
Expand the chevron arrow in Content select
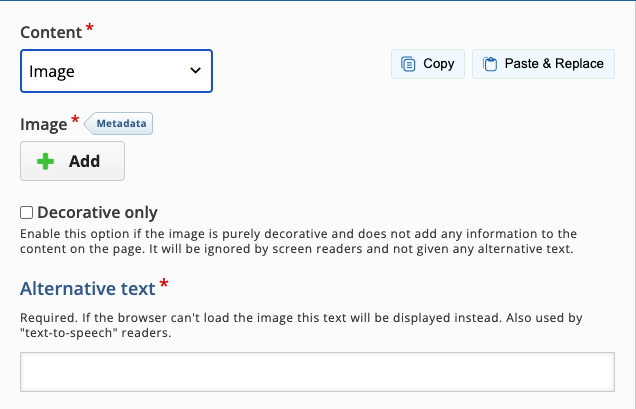pyautogui.click(x=195, y=71)
